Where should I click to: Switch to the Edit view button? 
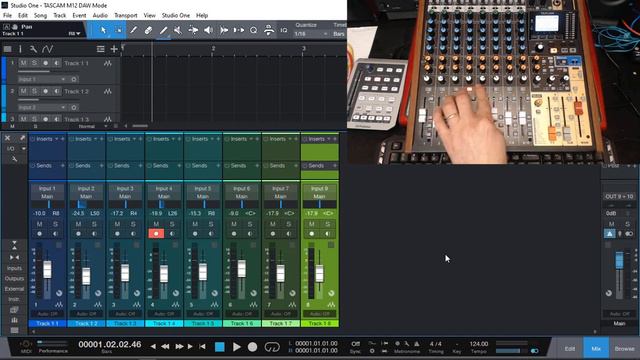570,349
